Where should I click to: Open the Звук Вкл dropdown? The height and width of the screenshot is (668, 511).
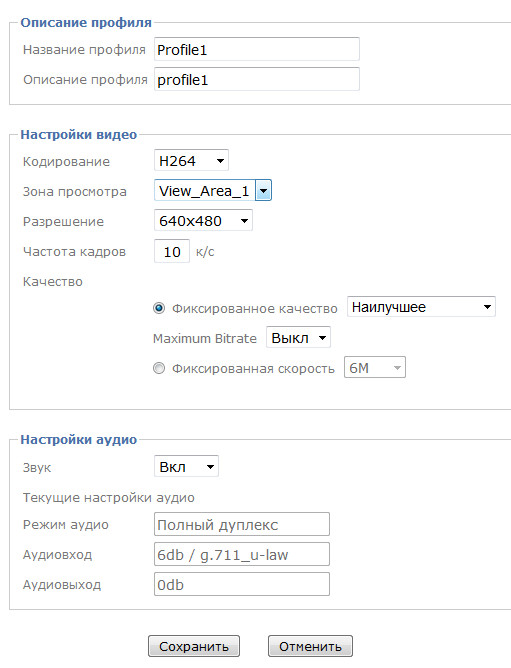tap(186, 466)
